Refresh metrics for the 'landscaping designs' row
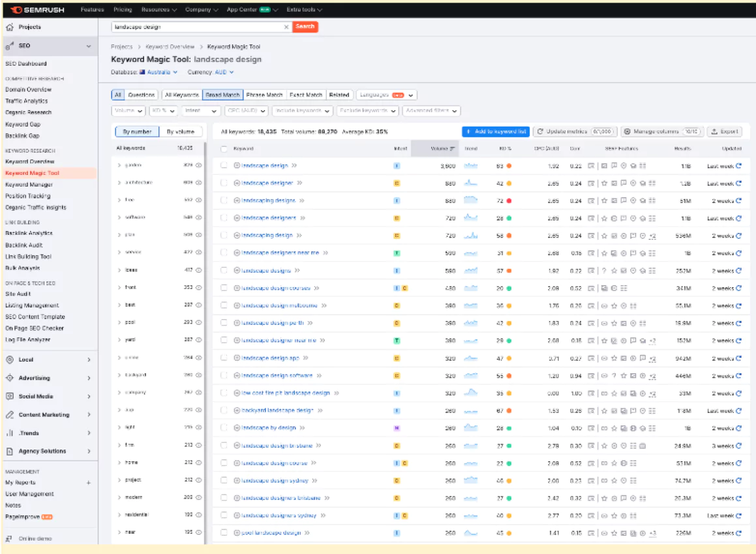Screen dimensions: 756x554 tap(738, 200)
